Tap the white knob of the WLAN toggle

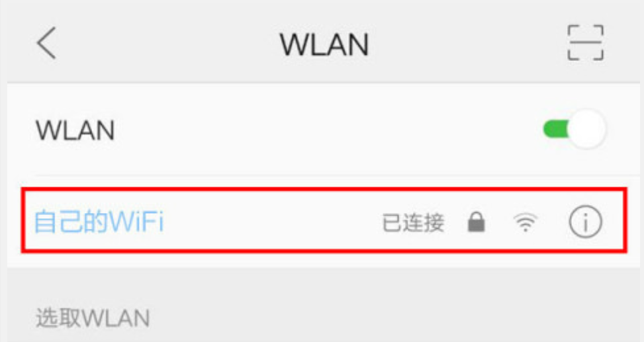[586, 130]
